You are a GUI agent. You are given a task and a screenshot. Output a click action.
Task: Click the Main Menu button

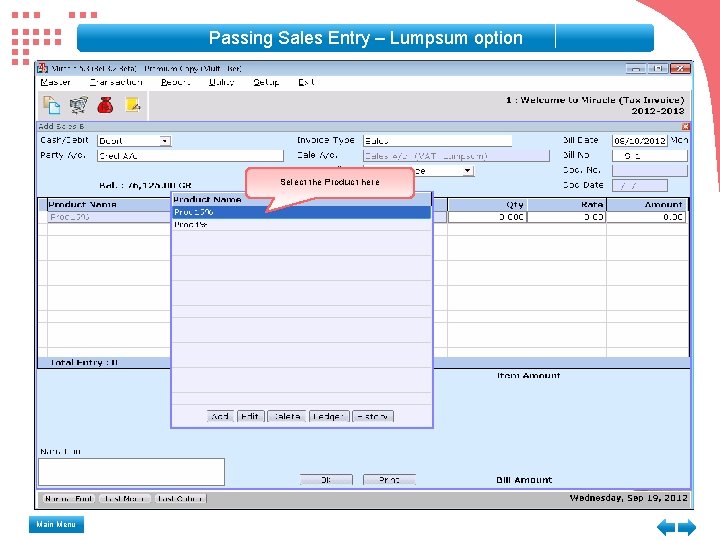tap(56, 524)
